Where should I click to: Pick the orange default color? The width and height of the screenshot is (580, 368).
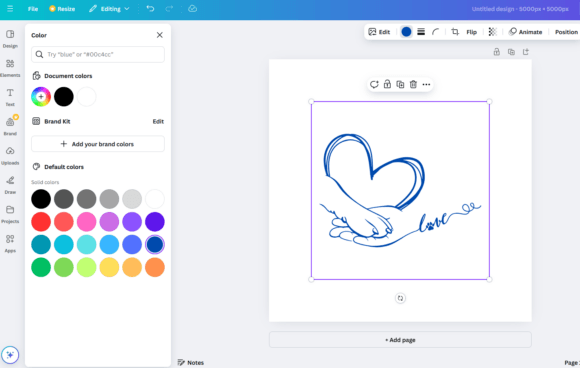[155, 267]
